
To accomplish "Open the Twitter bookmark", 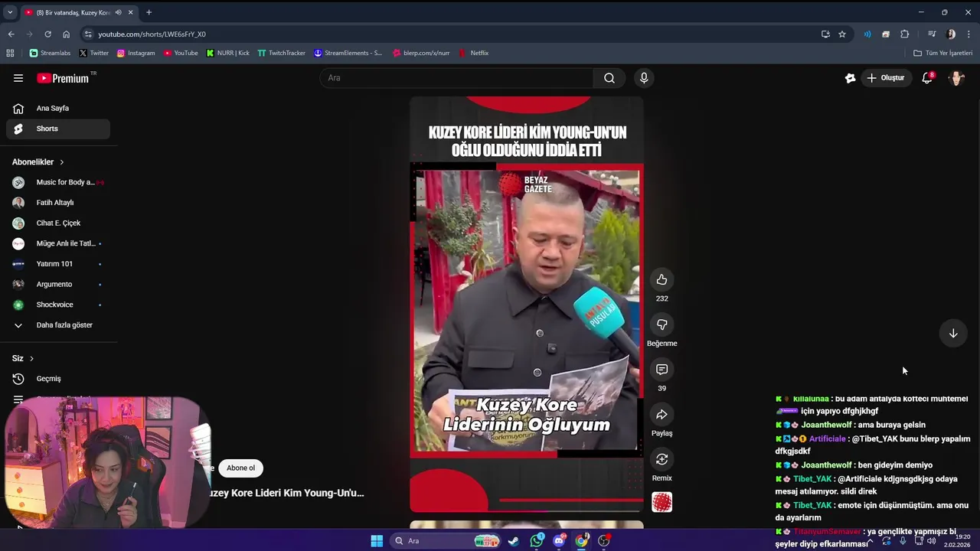I will click(x=94, y=53).
